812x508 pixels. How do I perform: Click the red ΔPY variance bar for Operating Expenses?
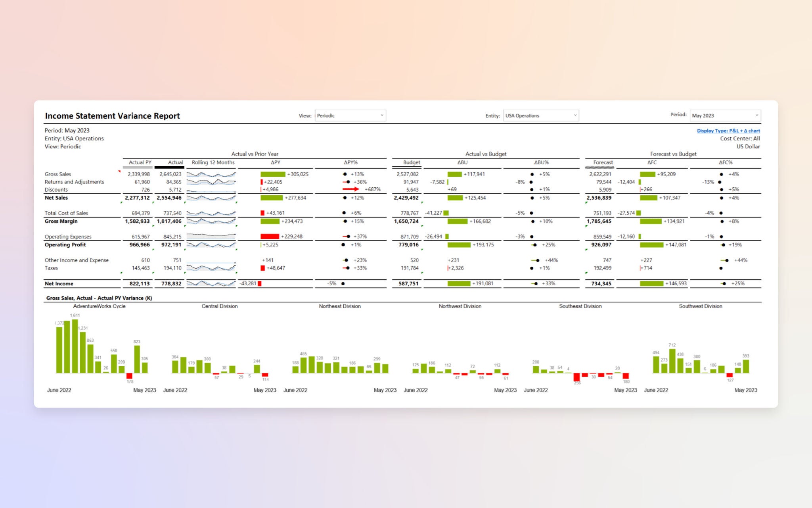(x=271, y=237)
